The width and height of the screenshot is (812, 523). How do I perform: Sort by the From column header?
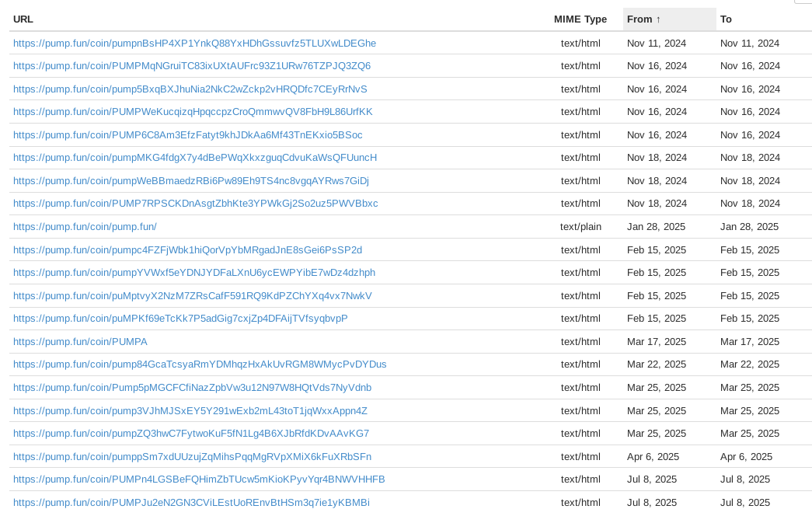[x=643, y=19]
